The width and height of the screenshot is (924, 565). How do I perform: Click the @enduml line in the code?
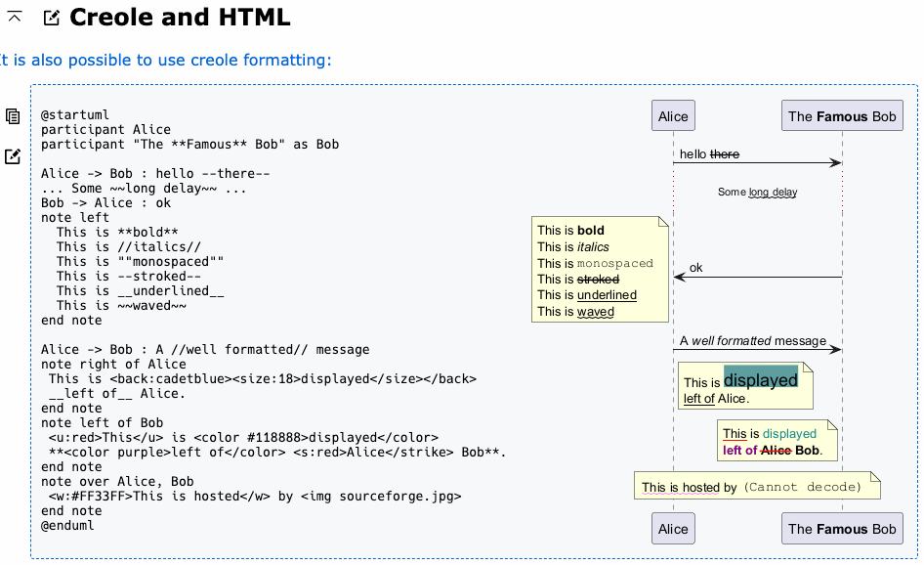[67, 526]
